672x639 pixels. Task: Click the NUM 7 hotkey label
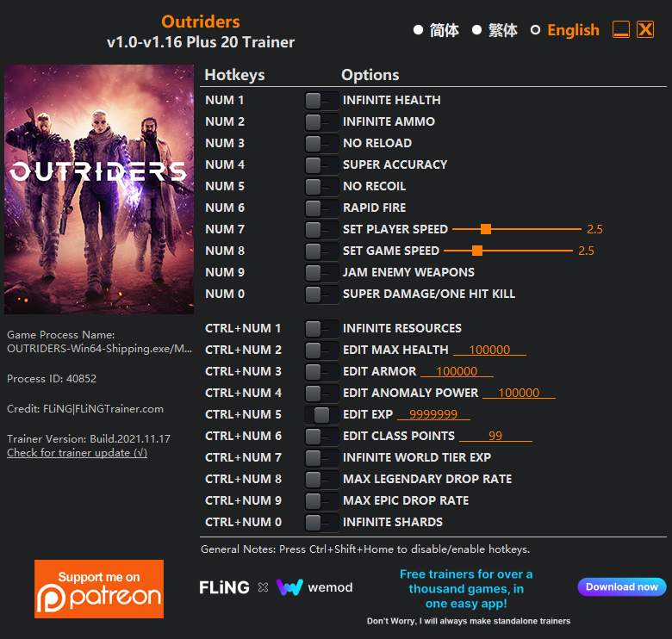[225, 230]
